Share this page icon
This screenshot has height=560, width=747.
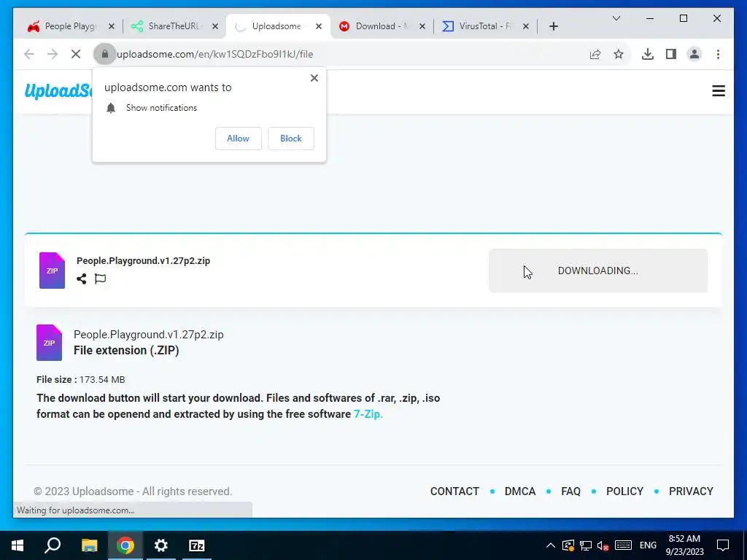click(x=595, y=54)
